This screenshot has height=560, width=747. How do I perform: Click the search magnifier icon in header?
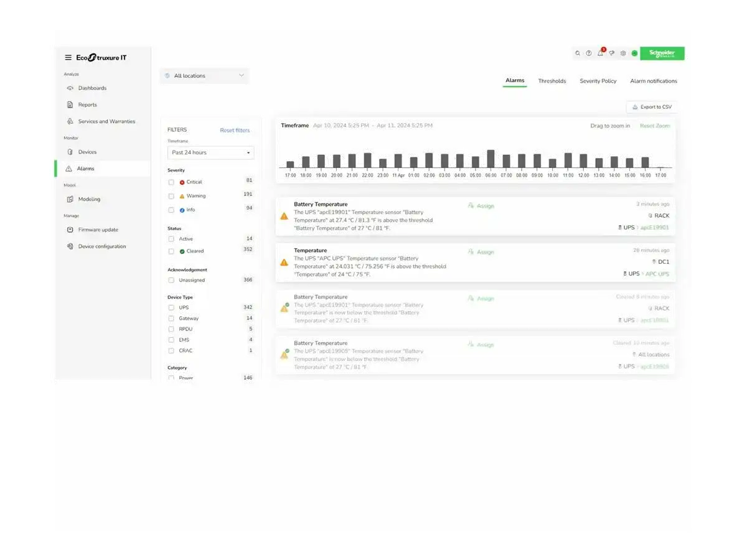pyautogui.click(x=578, y=54)
